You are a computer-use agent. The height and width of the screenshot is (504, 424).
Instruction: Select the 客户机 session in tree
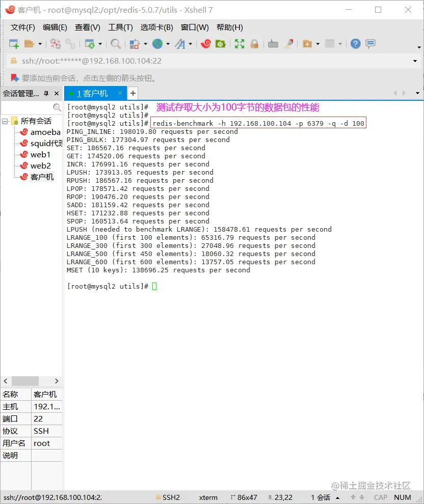click(x=42, y=177)
